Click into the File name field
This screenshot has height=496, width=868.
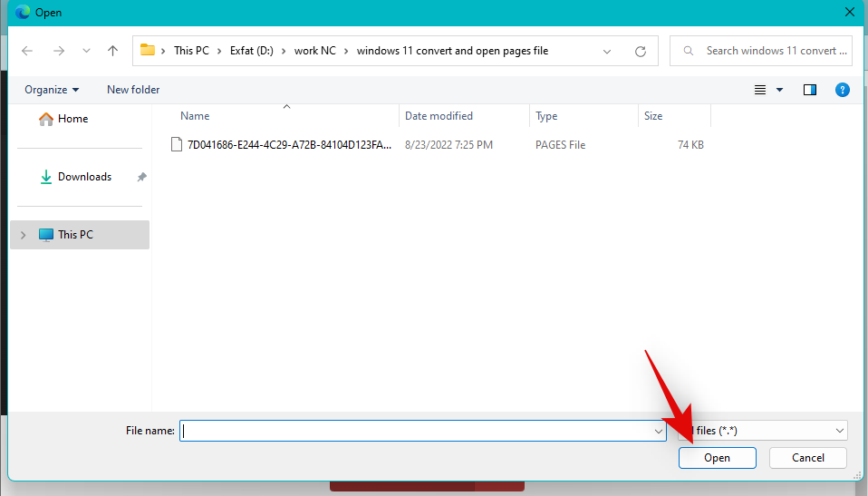[417, 432]
